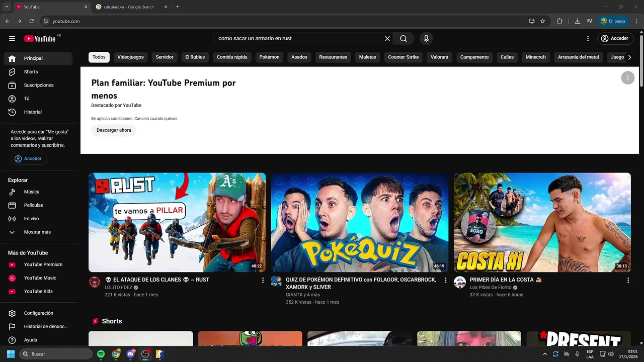Click the Chrome address bar
The image size is (644, 362).
click(x=284, y=21)
